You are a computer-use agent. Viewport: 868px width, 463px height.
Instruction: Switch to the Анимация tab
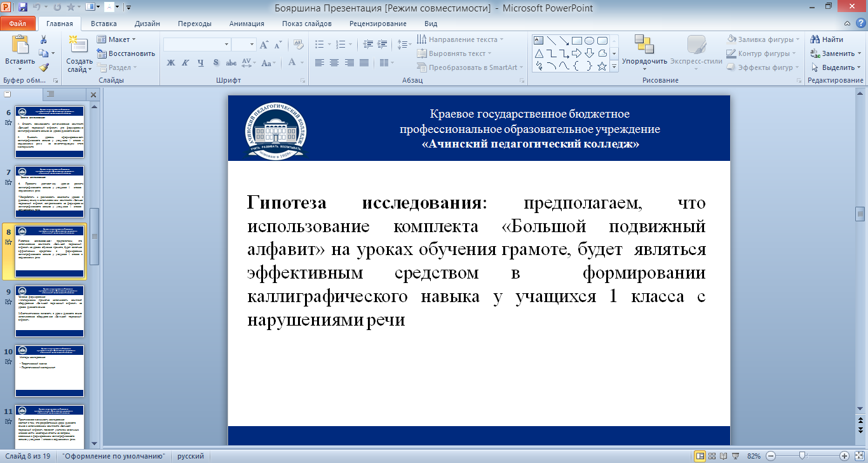click(248, 24)
